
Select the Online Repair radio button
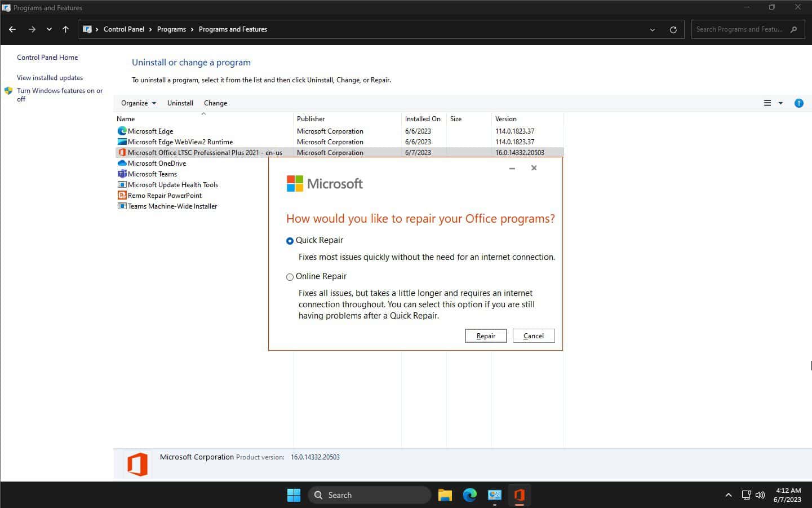[x=290, y=277]
